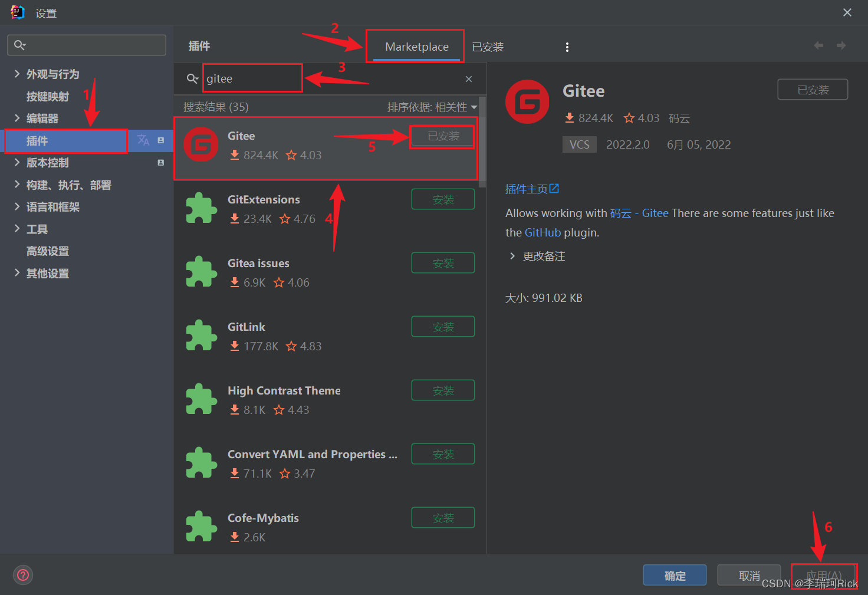The height and width of the screenshot is (595, 868).
Task: Click the IntelliJ IDEA logo in title bar
Action: click(18, 12)
